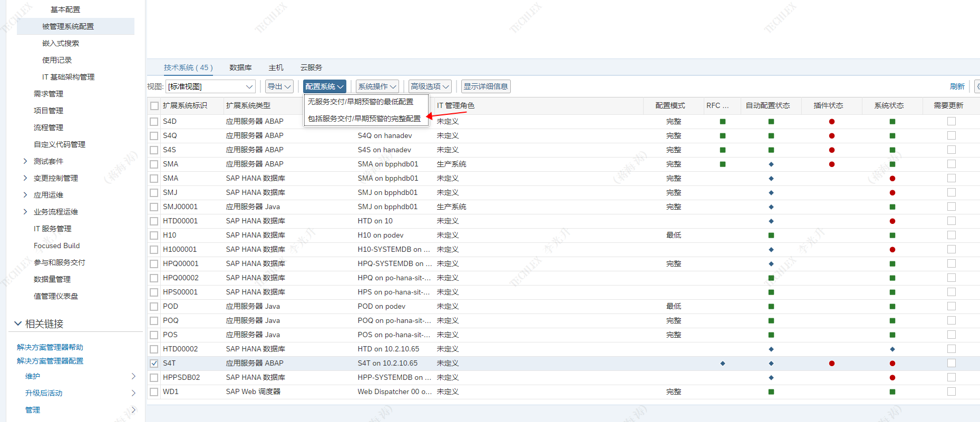Toggle the select-all checkbox in table header
This screenshot has height=422, width=980.
point(154,106)
